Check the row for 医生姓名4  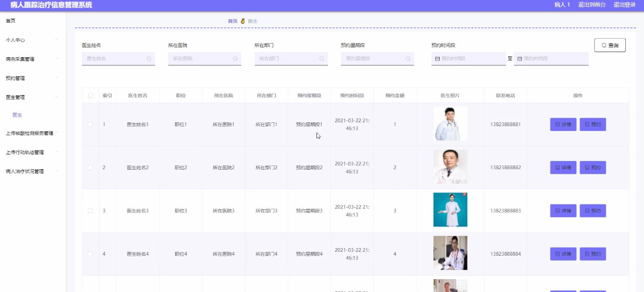(91, 254)
